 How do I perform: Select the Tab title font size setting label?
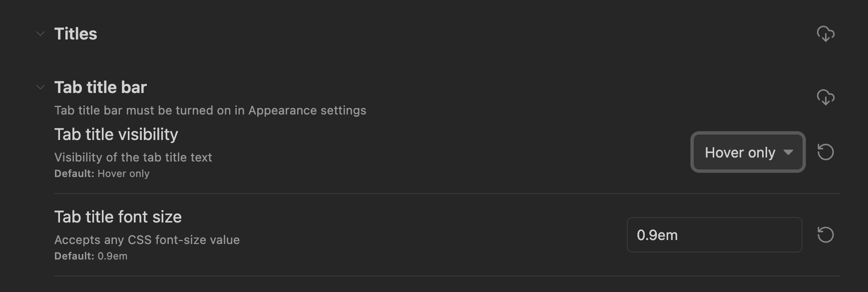[118, 217]
